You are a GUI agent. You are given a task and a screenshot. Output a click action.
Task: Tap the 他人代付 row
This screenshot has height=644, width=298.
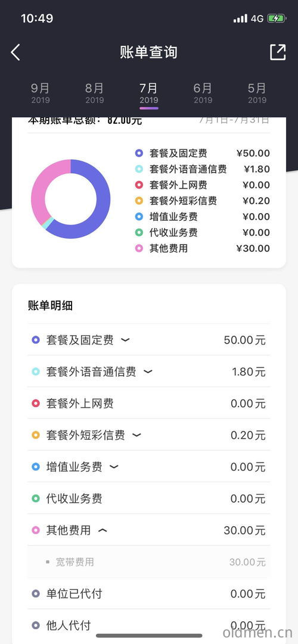tap(149, 626)
